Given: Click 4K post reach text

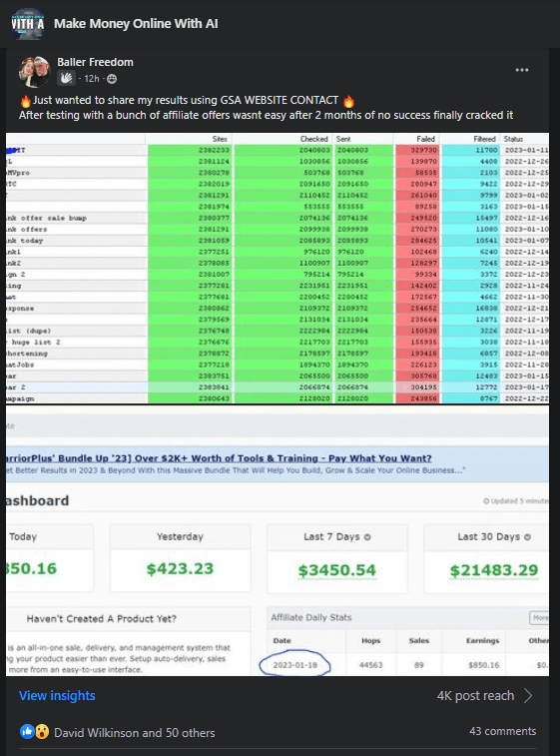Looking at the screenshot, I should click(x=475, y=696).
